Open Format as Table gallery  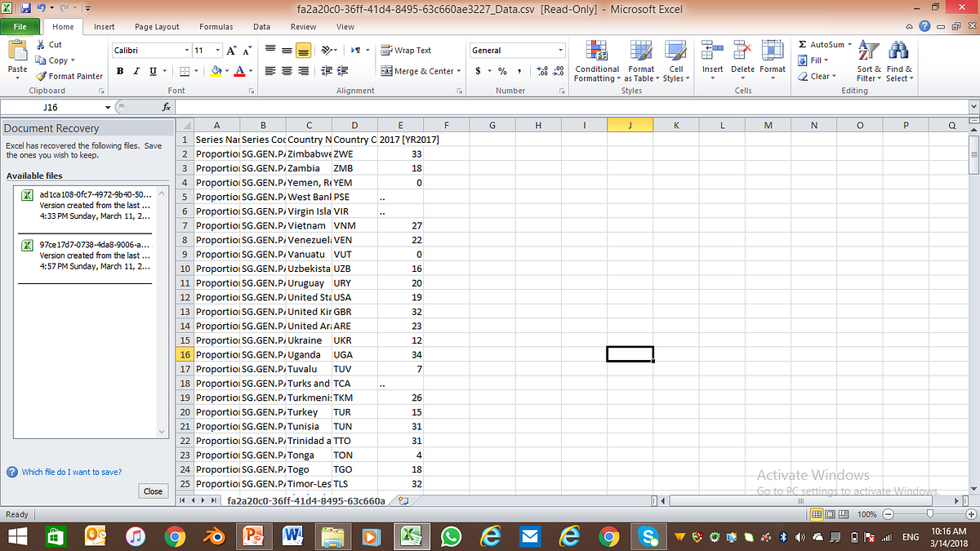point(641,61)
